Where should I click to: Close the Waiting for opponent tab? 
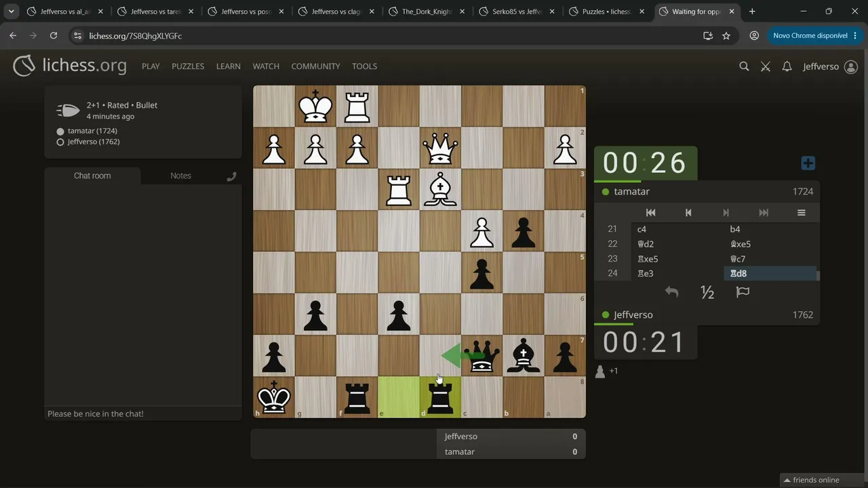pos(732,12)
